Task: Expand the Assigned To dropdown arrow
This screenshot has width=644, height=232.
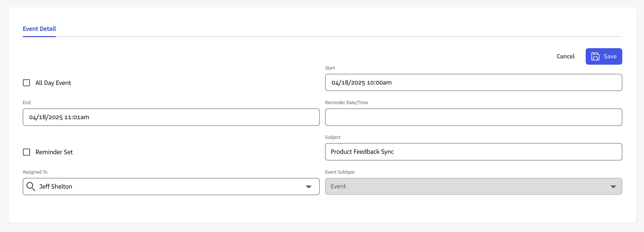Action: click(308, 187)
